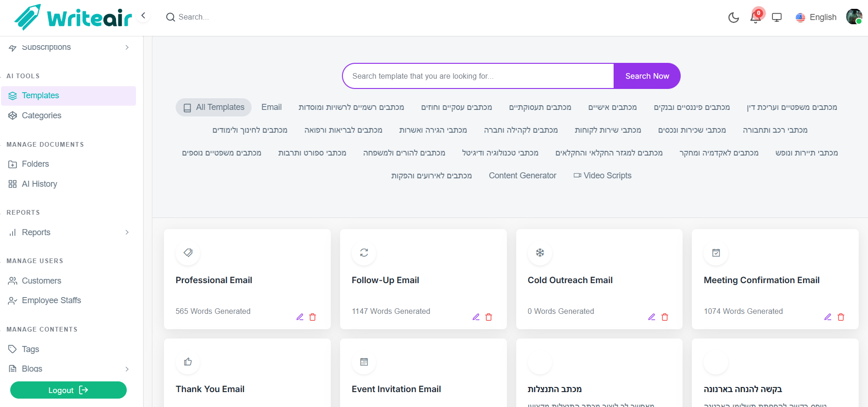Open the user avatar profile menu
The image size is (868, 407).
pyautogui.click(x=854, y=17)
